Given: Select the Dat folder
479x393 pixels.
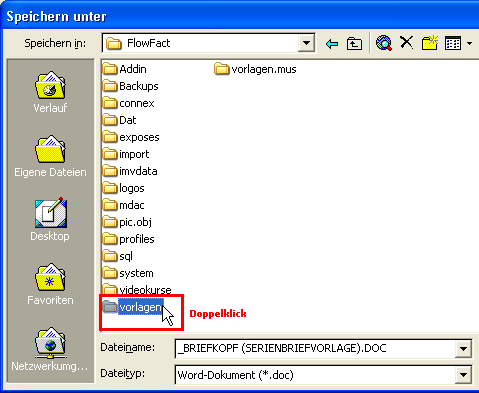Looking at the screenshot, I should [x=119, y=120].
